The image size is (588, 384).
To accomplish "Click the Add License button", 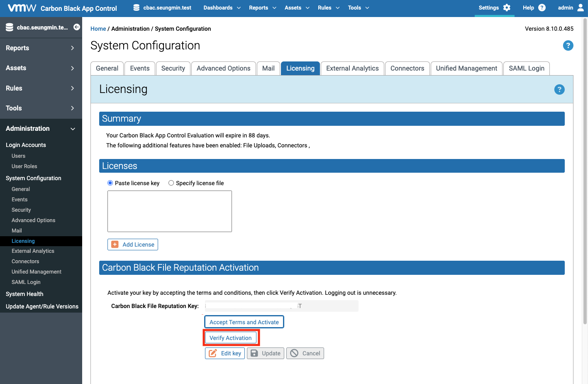I will click(x=133, y=245).
